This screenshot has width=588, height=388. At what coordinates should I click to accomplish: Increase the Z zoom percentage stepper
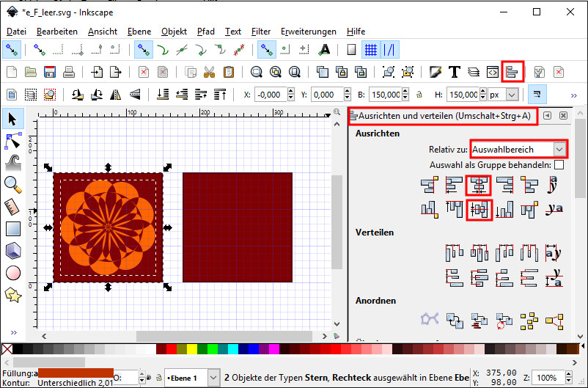tap(568, 374)
